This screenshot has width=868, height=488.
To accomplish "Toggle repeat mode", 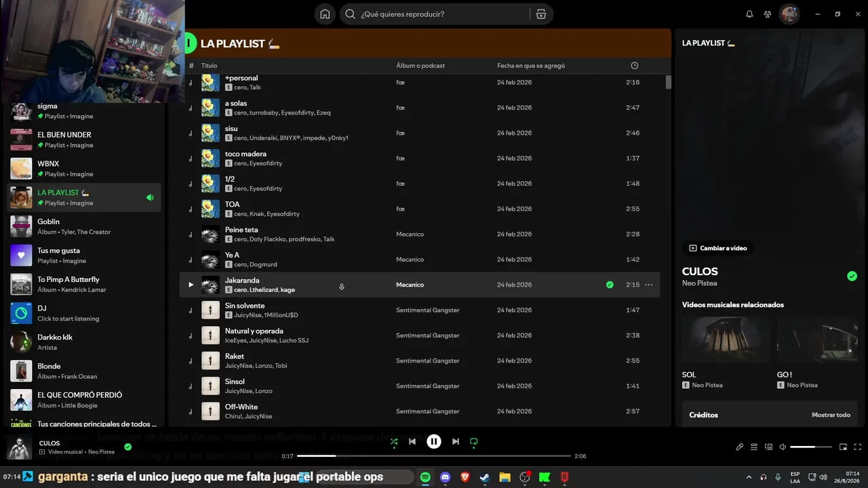I will click(474, 442).
